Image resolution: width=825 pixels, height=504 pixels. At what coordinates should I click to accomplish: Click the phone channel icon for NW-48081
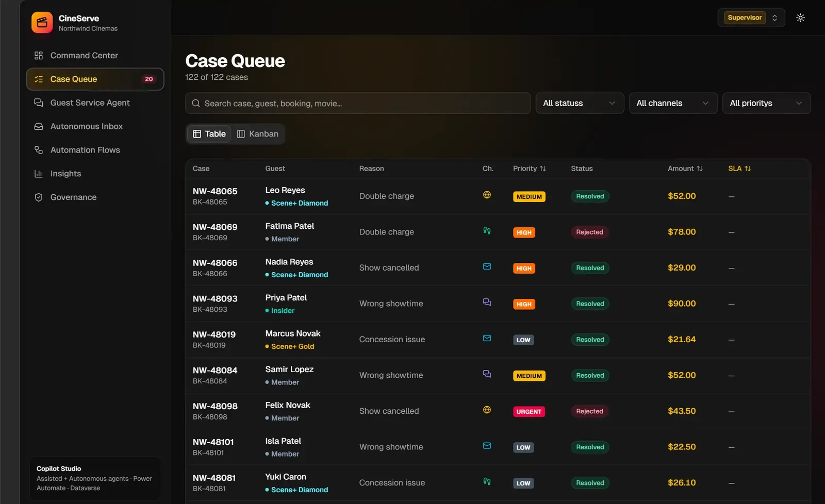coord(487,481)
